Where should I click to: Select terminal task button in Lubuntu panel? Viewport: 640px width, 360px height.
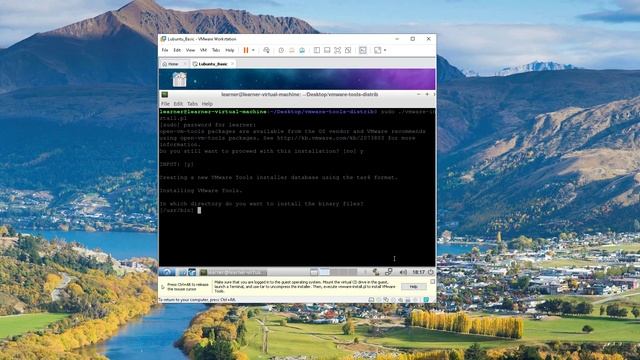click(x=233, y=272)
